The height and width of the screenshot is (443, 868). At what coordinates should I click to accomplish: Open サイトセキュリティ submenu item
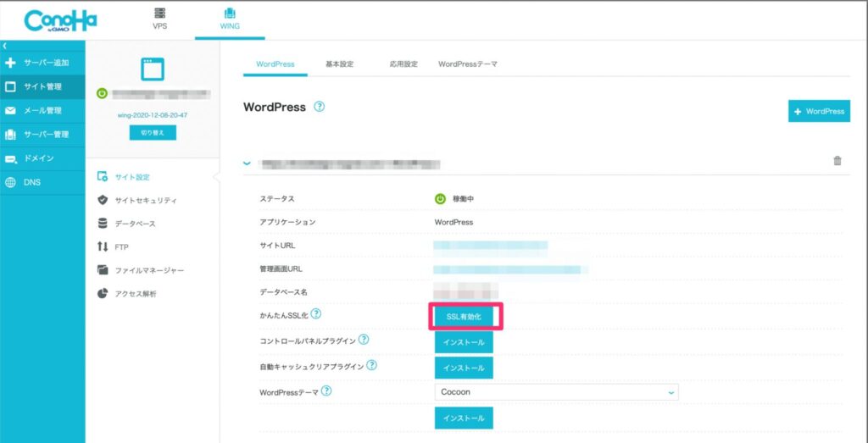(x=146, y=200)
